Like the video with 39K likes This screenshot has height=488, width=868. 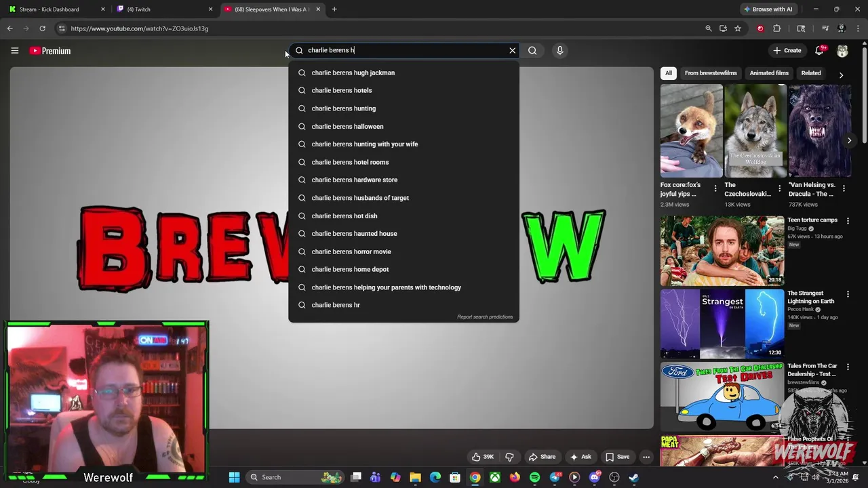483,457
